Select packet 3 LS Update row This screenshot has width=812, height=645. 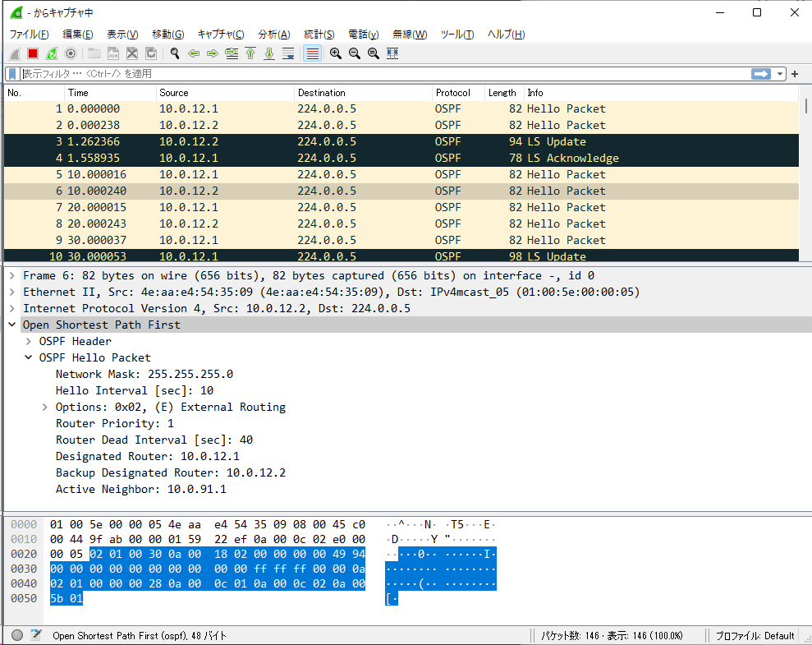pyautogui.click(x=401, y=142)
